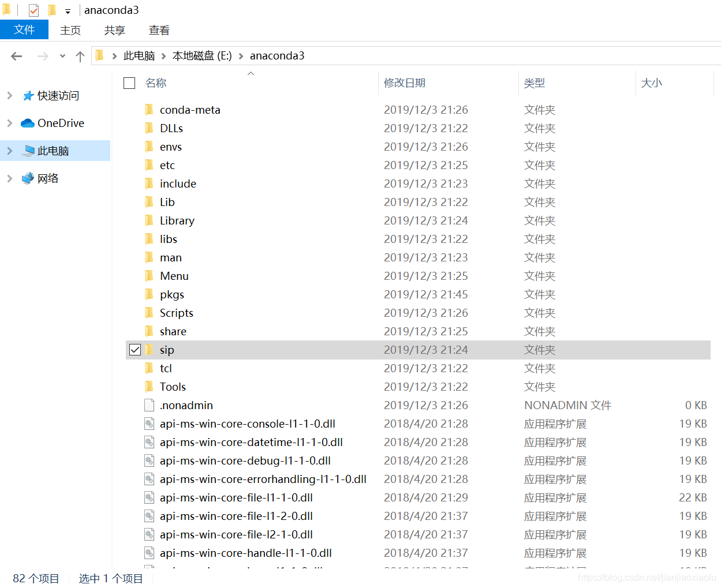
Task: Click the libs folder icon
Action: (149, 239)
